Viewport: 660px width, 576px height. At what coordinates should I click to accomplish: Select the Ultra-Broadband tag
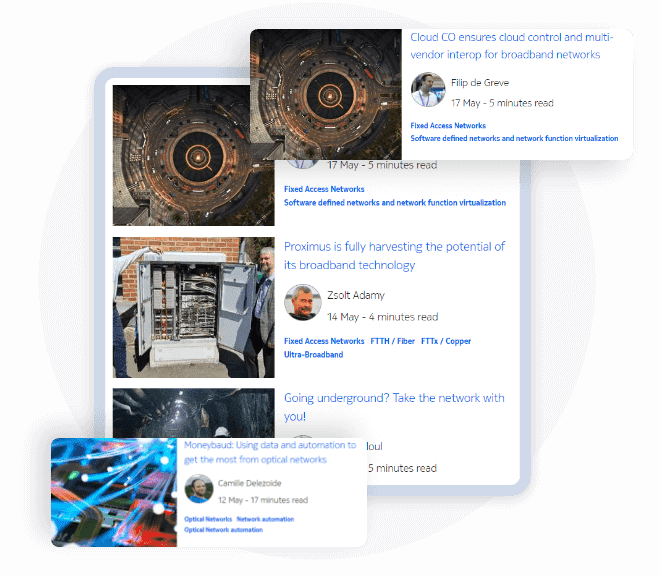pyautogui.click(x=313, y=355)
